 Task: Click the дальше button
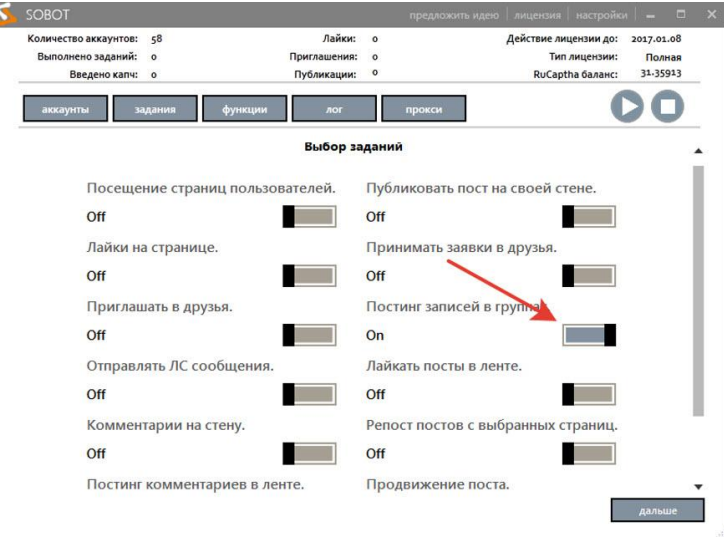(657, 510)
